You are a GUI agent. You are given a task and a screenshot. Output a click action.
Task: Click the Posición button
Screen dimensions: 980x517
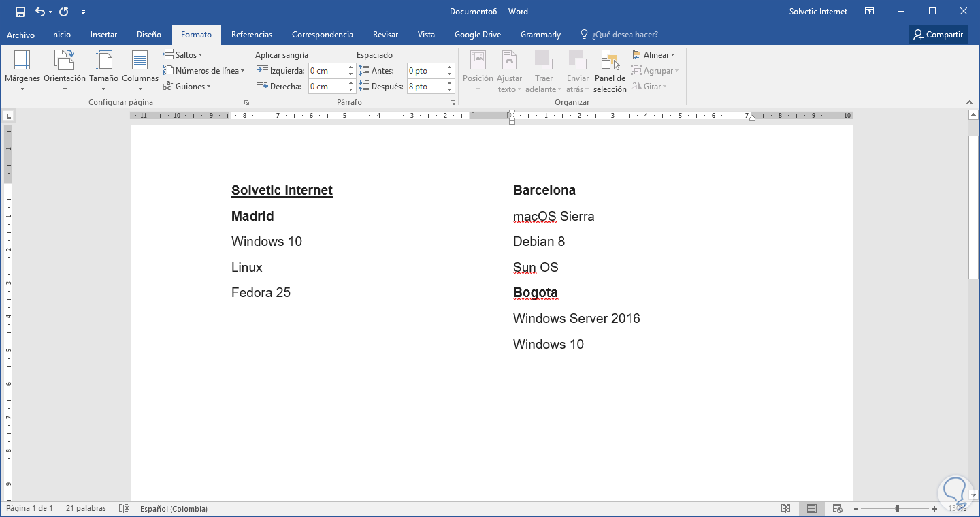[478, 71]
